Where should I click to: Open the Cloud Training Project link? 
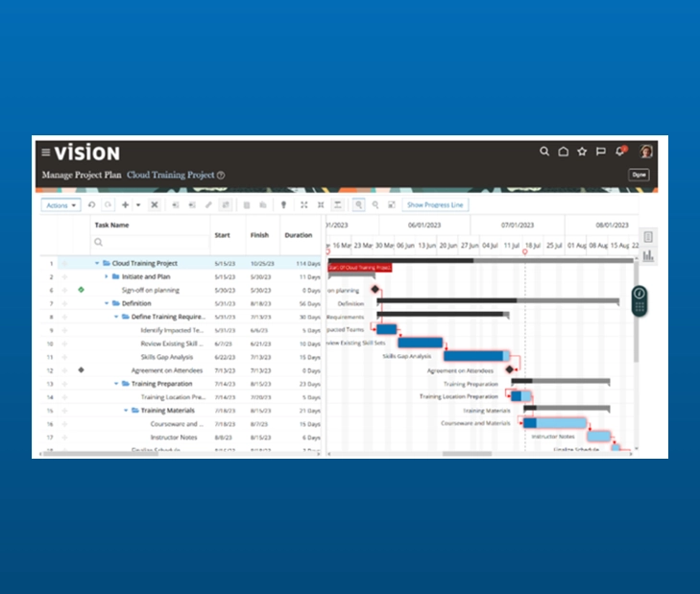click(170, 176)
